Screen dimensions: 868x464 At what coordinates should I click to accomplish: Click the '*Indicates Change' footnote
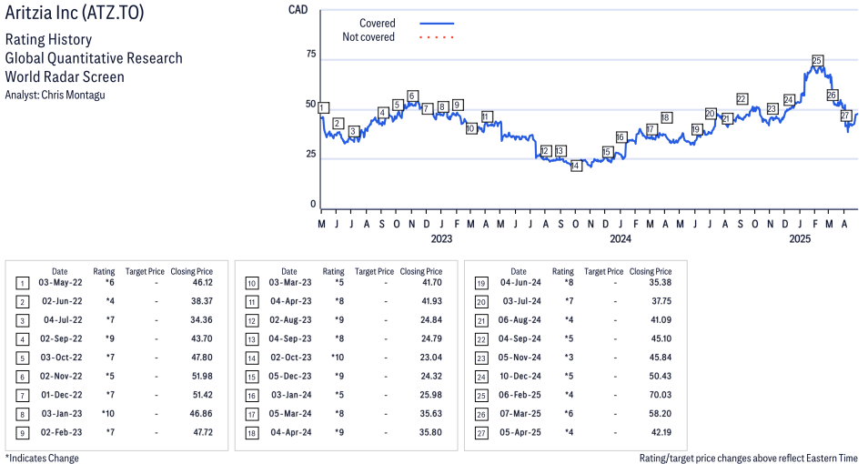(42, 458)
